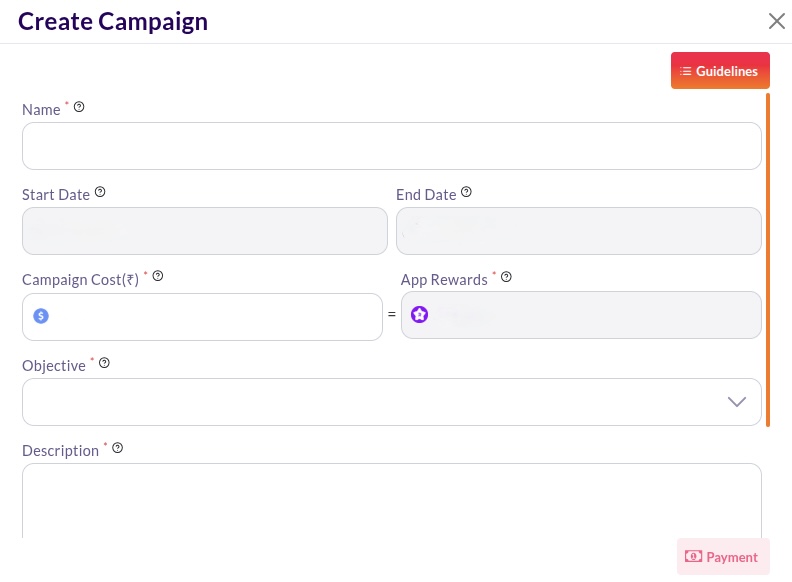The image size is (792, 582).
Task: Open the Objective selection field
Action: (x=370, y=402)
